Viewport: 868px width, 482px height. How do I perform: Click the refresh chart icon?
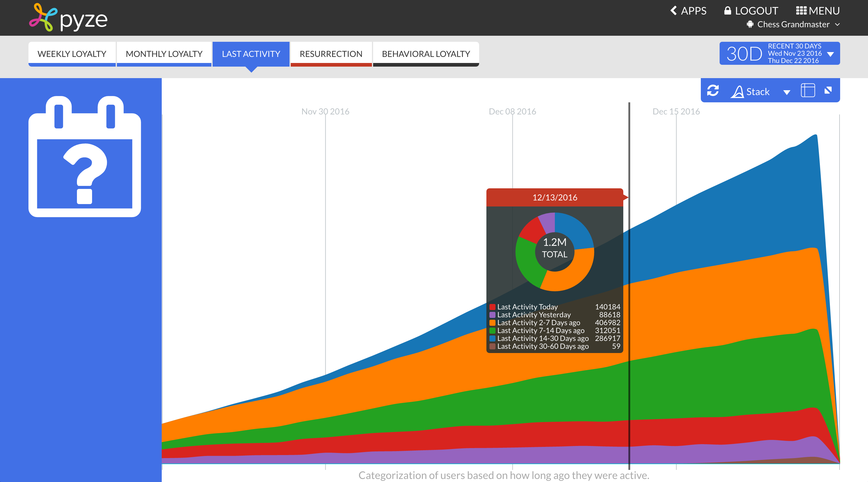point(713,91)
